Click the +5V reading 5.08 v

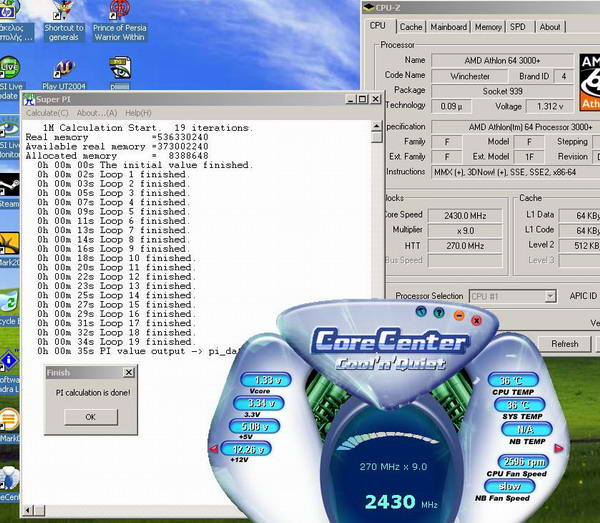tap(255, 426)
